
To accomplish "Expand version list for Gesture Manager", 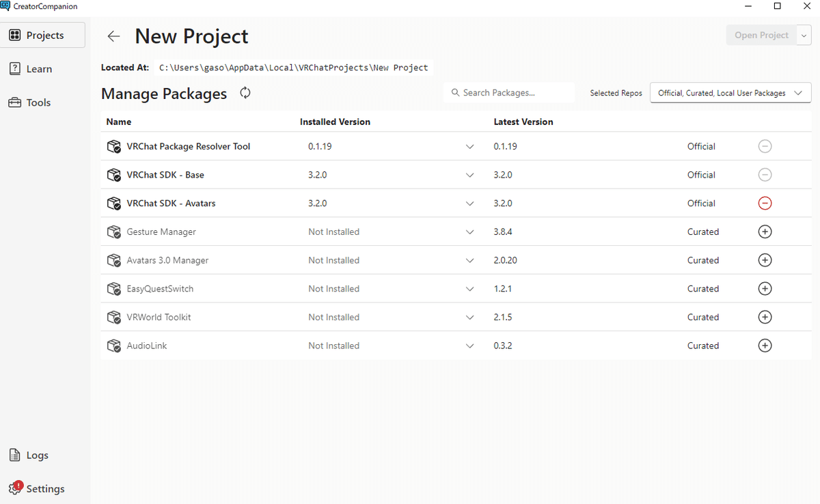I will coord(469,232).
